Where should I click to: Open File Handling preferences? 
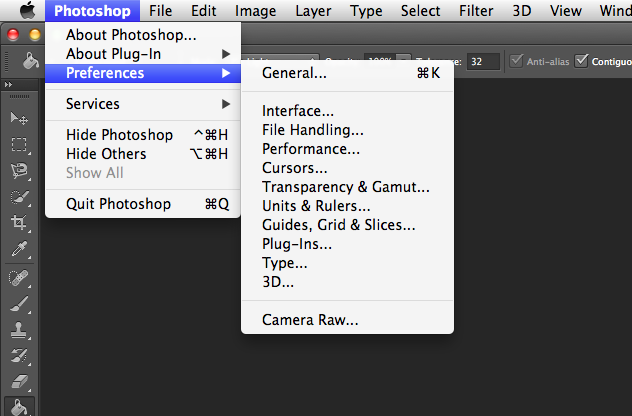(x=347, y=130)
